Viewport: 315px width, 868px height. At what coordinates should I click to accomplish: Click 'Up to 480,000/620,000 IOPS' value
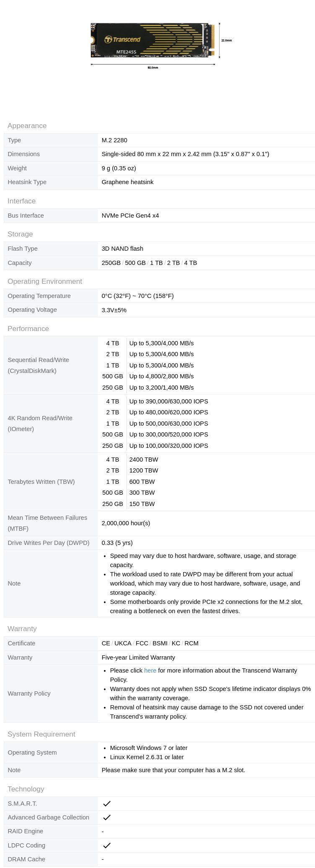(168, 412)
